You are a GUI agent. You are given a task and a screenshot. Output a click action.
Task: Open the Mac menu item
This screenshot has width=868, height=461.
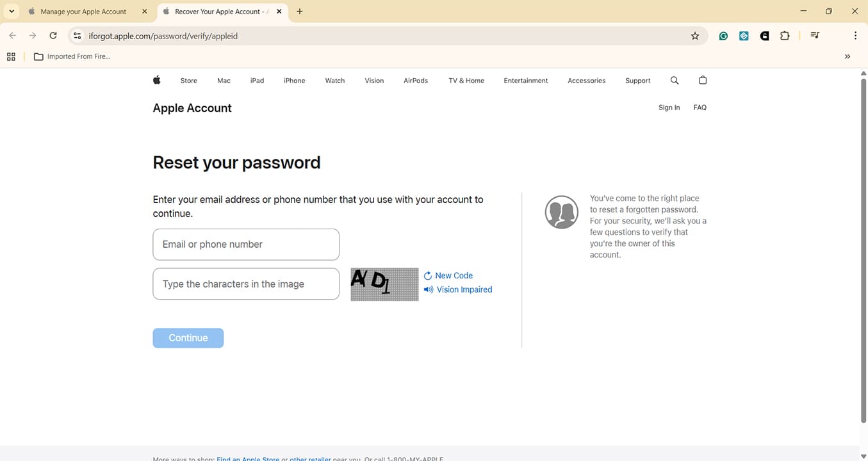[224, 81]
